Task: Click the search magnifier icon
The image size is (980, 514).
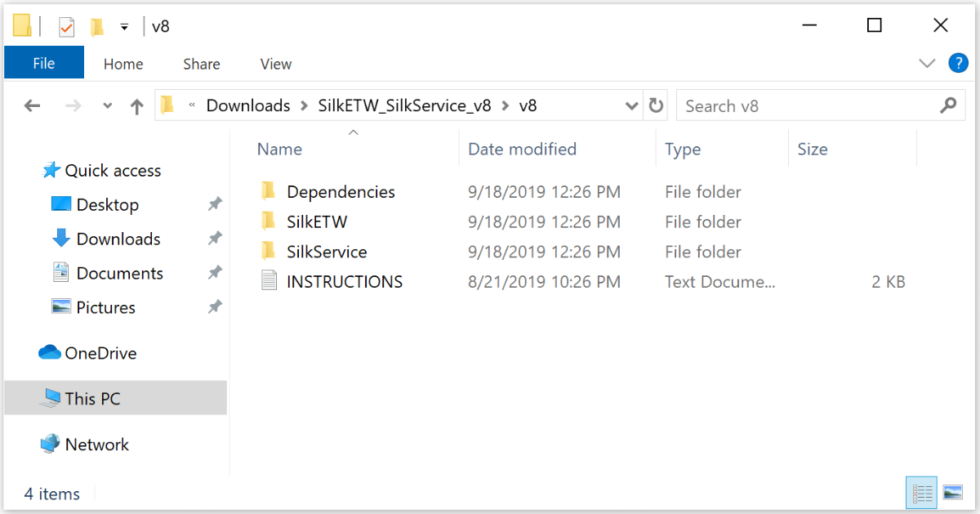Action: pos(948,105)
